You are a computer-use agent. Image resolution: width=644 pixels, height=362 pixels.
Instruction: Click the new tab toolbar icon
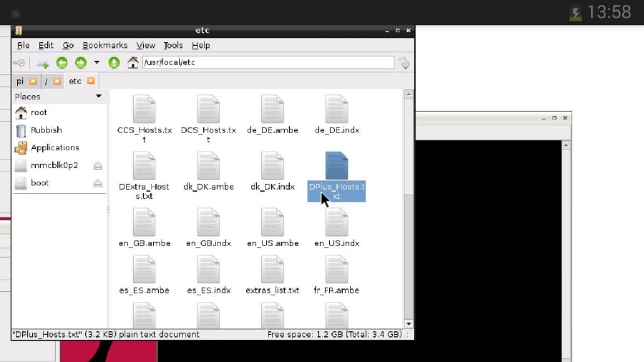tap(42, 63)
